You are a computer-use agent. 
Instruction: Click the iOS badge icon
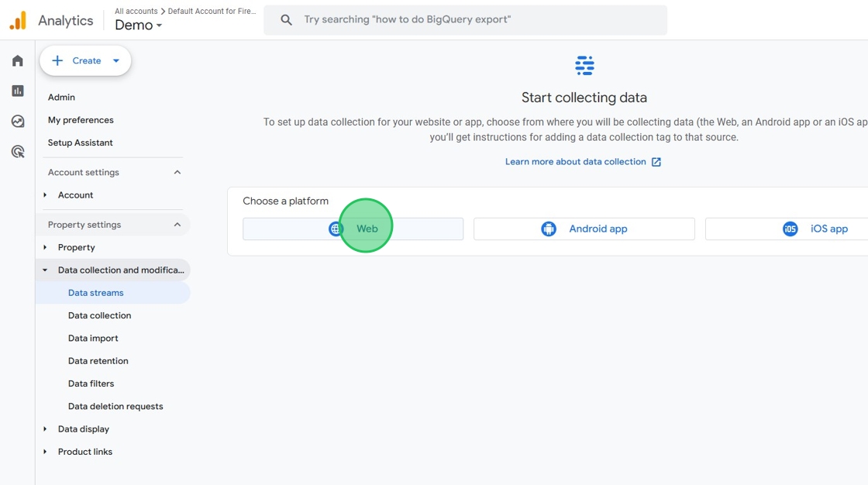click(790, 229)
